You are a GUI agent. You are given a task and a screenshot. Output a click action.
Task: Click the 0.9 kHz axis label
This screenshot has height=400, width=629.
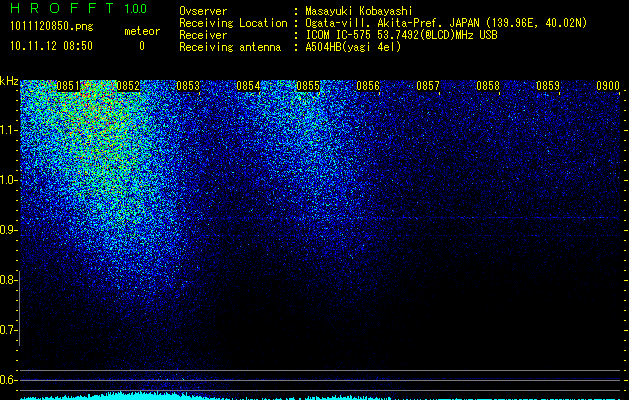click(x=8, y=230)
